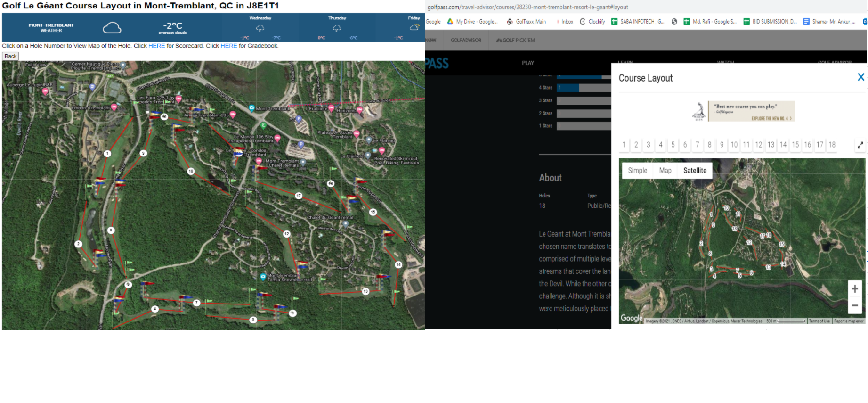
Task: Switch GolfPass map to Map view
Action: point(665,171)
